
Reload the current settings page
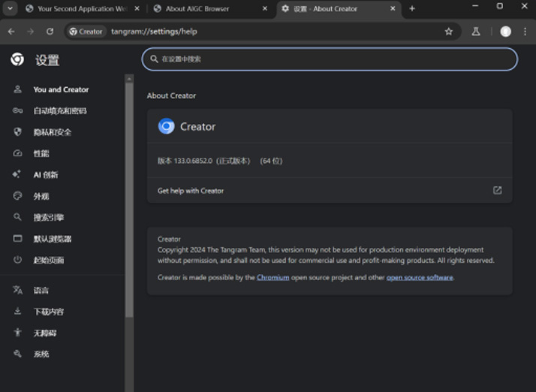point(50,32)
